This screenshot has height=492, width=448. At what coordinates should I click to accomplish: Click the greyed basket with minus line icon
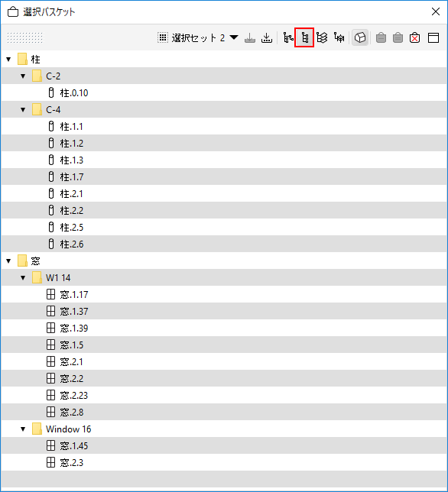coord(381,38)
